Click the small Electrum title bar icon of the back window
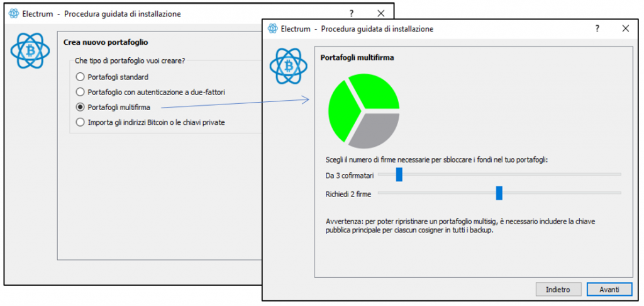644x306 pixels. [x=14, y=14]
